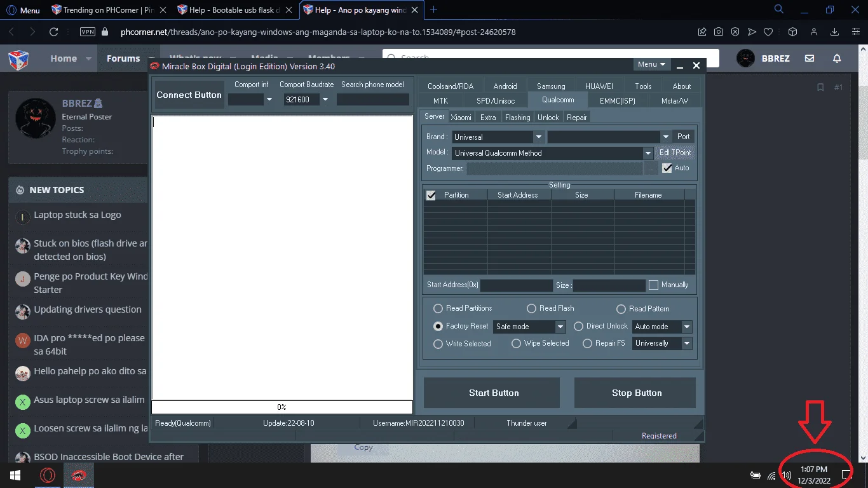
Task: Open the Brand Universal dropdown
Action: tap(538, 137)
